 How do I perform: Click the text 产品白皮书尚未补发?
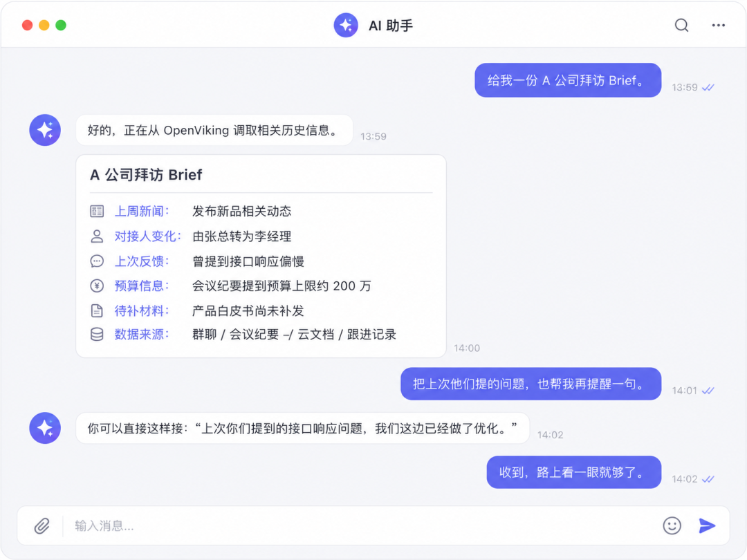(248, 311)
